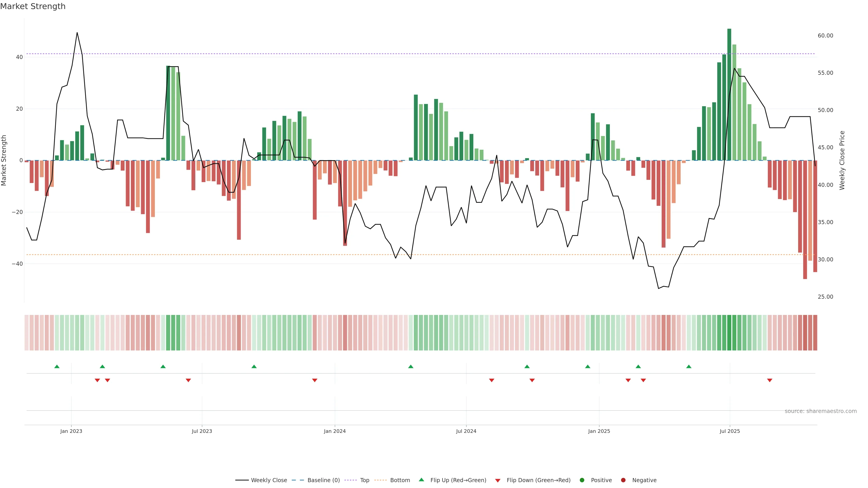868x488 pixels.
Task: Click the green flip-up marker near Jul 2024 start
Action: (411, 366)
